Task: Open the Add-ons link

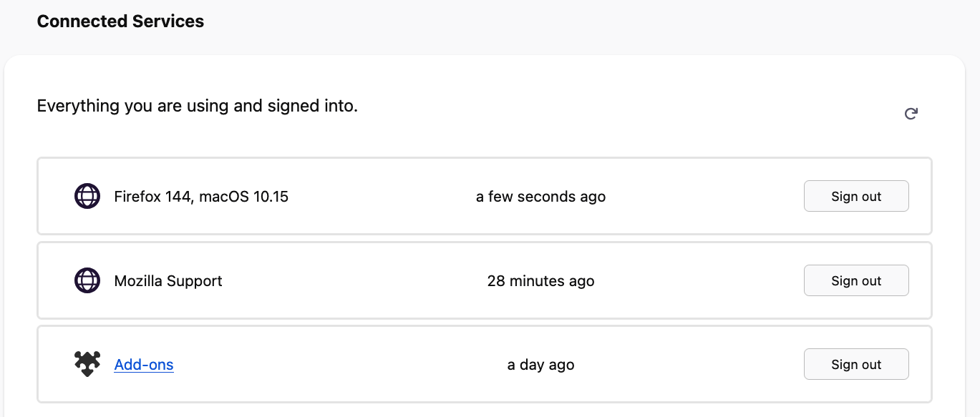Action: (144, 365)
